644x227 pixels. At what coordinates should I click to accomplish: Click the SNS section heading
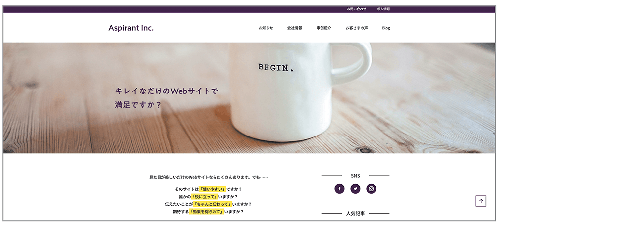click(x=355, y=176)
